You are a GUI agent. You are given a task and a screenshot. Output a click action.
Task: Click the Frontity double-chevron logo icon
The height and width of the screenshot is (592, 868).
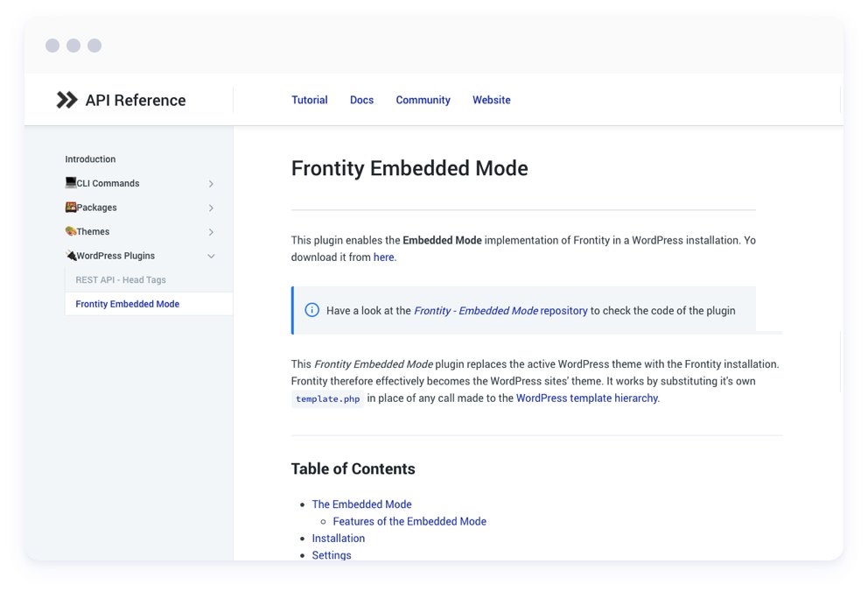pos(67,100)
